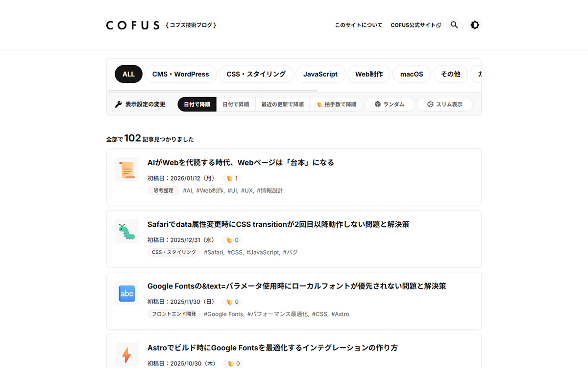Screen dimensions: 588x368
Task: Select the macOS filter tab
Action: (411, 74)
